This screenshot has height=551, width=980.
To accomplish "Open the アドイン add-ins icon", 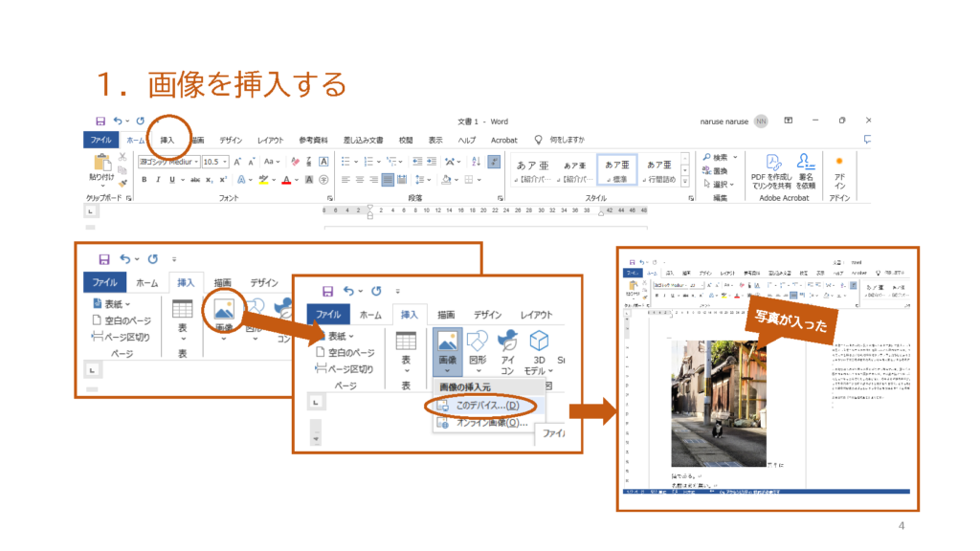I will pos(839,161).
